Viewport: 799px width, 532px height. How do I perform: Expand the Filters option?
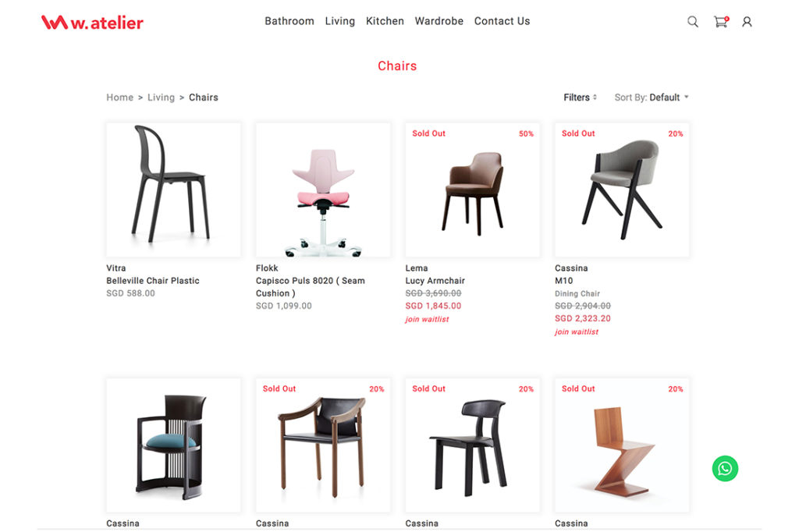tap(580, 98)
